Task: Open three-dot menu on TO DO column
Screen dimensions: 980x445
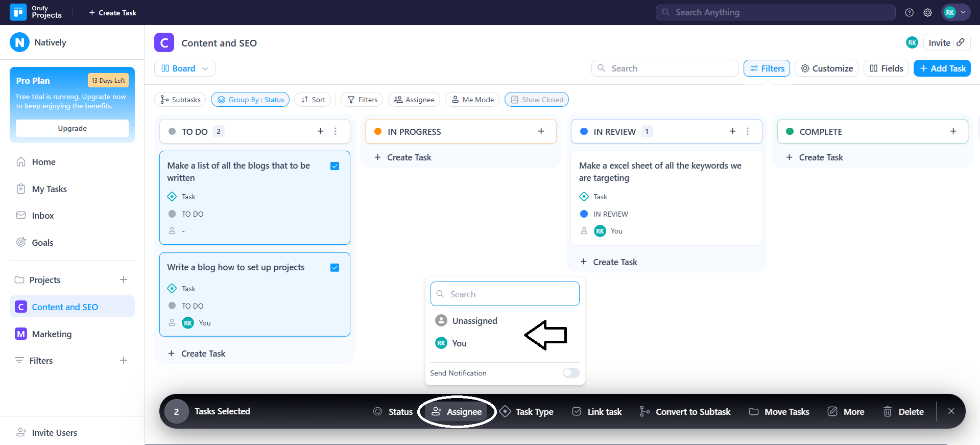Action: click(336, 131)
